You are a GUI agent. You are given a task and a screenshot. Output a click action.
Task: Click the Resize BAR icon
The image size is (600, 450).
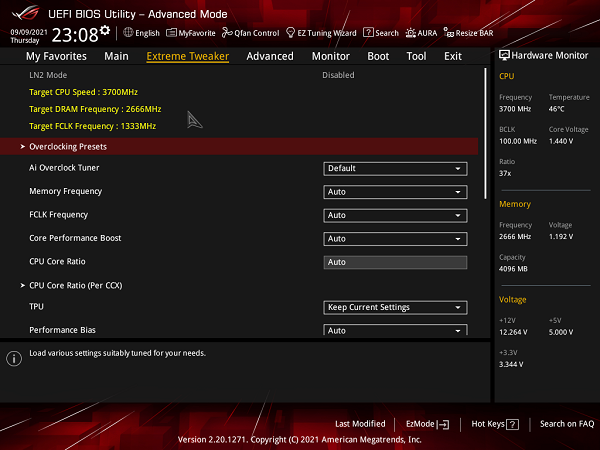[x=448, y=33]
